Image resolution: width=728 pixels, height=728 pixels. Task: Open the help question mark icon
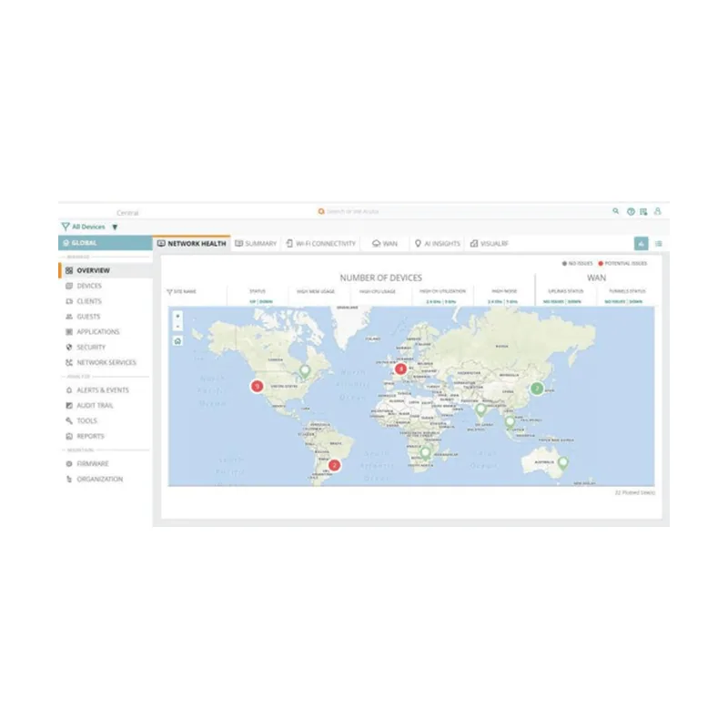click(631, 212)
